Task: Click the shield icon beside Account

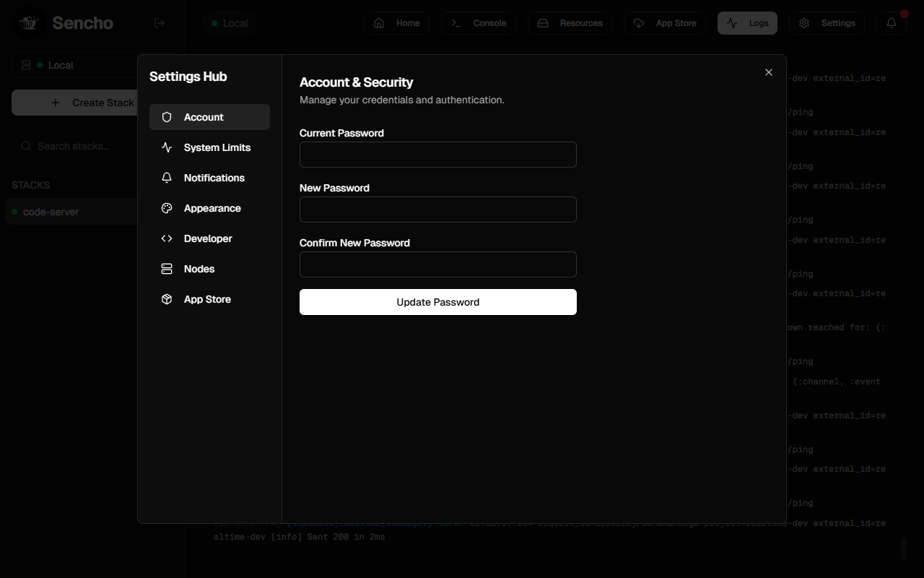Action: (167, 117)
